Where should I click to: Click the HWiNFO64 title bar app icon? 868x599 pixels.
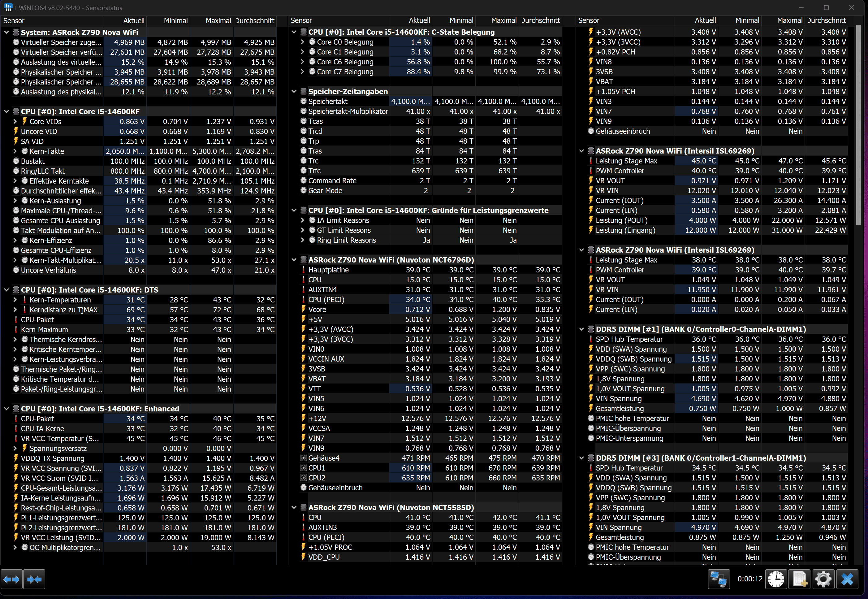coord(8,7)
